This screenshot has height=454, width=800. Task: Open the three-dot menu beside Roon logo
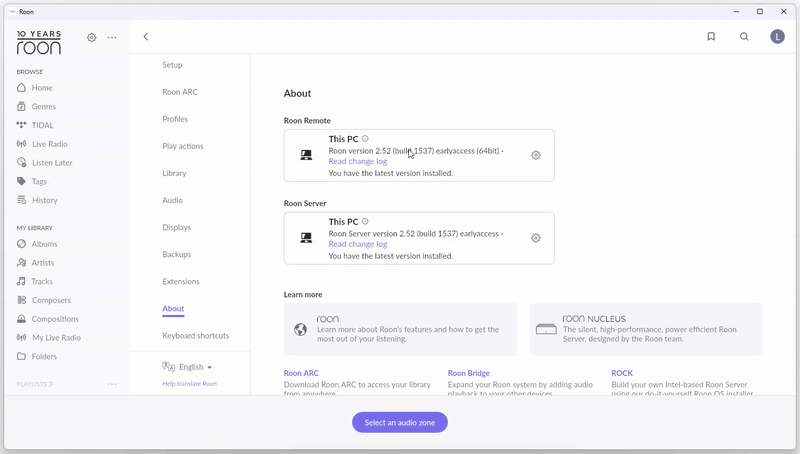coord(112,37)
